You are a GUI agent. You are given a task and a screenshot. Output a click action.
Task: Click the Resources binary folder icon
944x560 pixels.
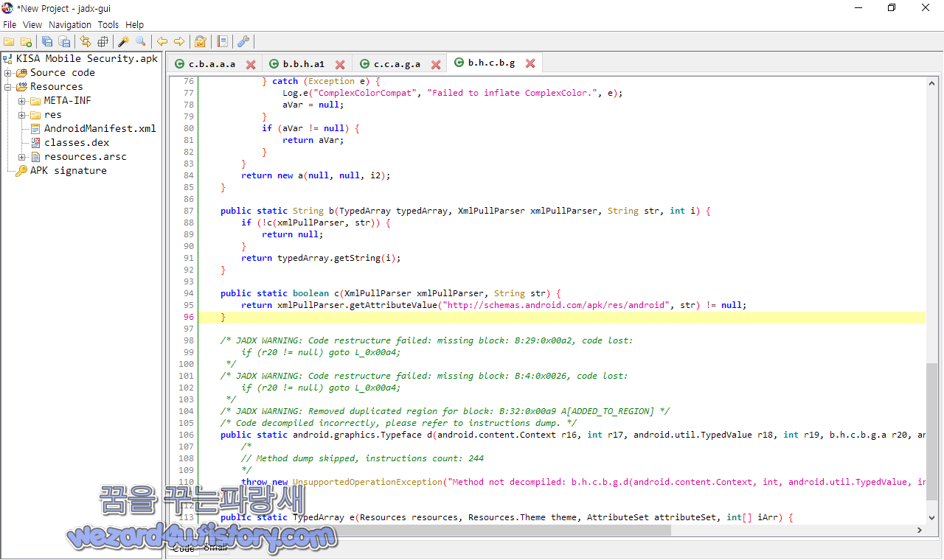[21, 87]
